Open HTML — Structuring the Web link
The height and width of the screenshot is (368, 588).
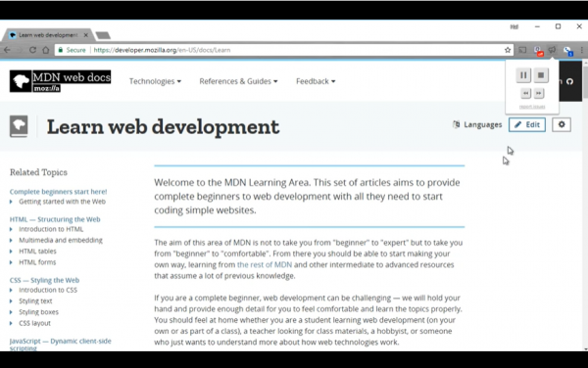click(x=55, y=219)
